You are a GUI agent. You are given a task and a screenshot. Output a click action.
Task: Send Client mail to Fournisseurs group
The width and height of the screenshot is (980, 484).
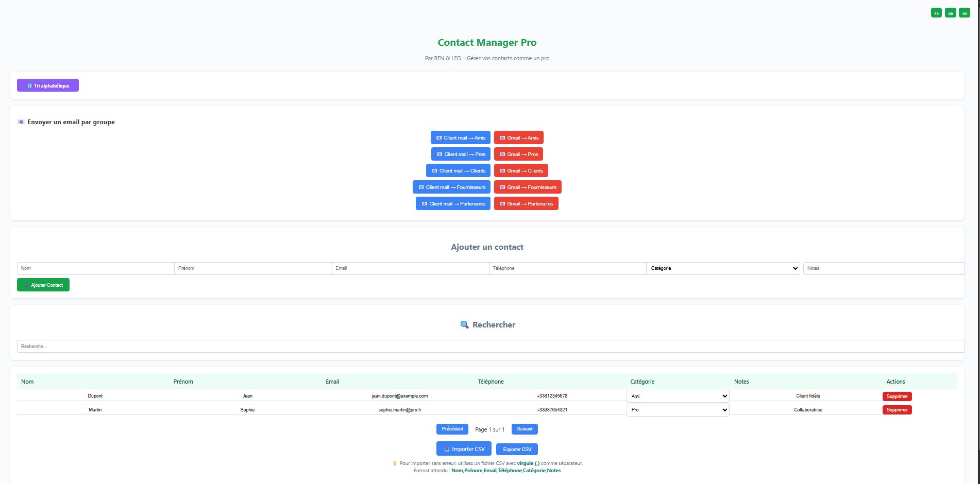451,187
